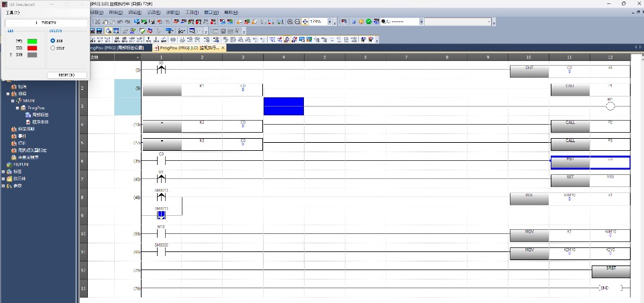644x303 pixels.
Task: Collapse the 扫描 parent node above MAIN
Action: (8, 94)
